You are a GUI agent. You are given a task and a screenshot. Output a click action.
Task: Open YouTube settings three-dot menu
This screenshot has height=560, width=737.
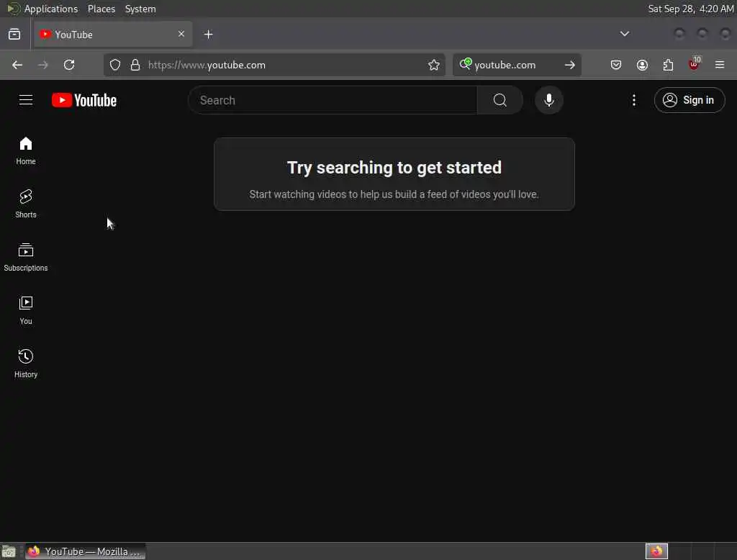[x=633, y=100]
